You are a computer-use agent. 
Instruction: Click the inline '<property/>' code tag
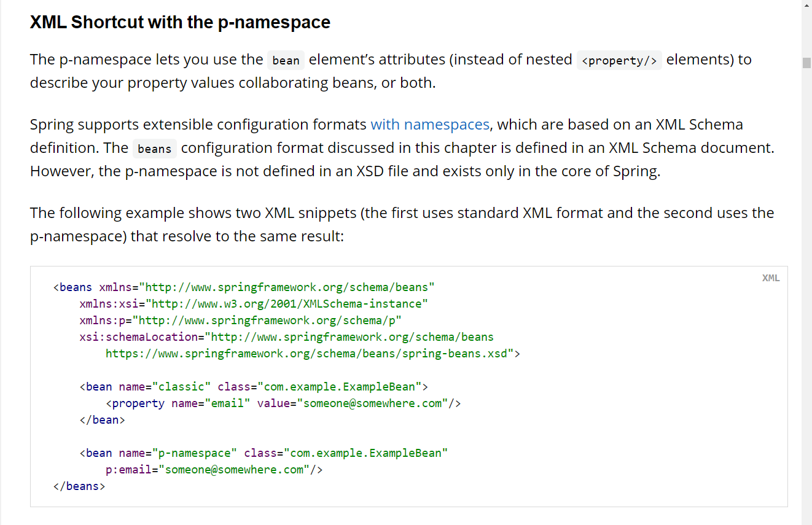[619, 60]
